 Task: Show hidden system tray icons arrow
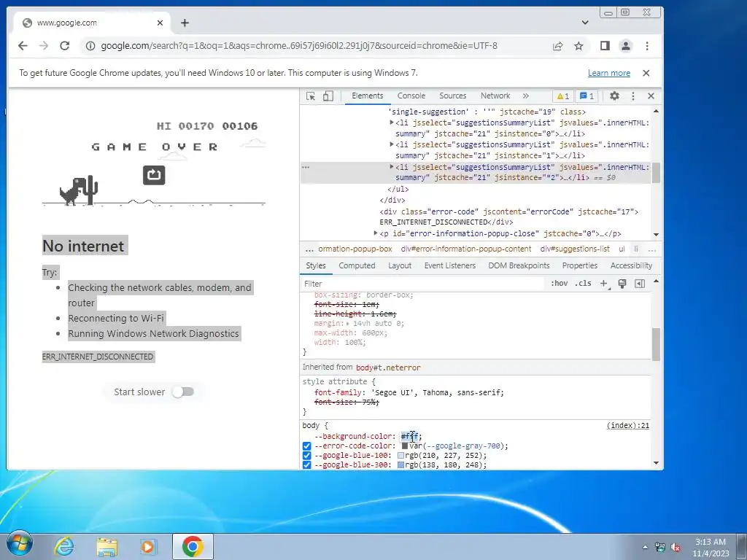(x=645, y=548)
